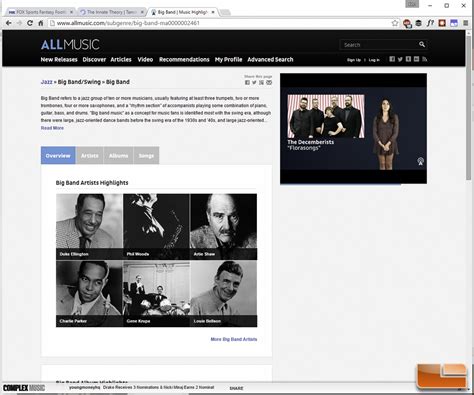
Task: Close the FOX Sports Fantasy tab
Action: tap(71, 12)
